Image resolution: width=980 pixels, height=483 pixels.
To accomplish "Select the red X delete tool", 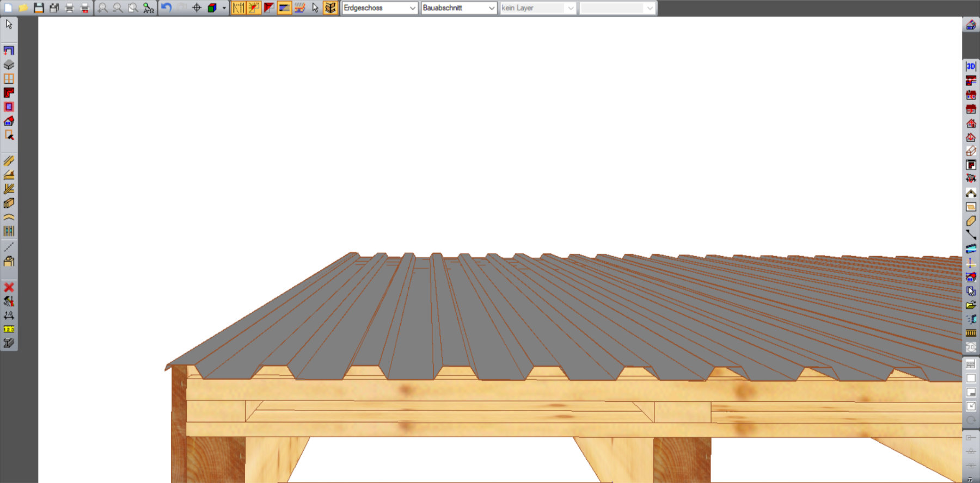I will tap(9, 287).
